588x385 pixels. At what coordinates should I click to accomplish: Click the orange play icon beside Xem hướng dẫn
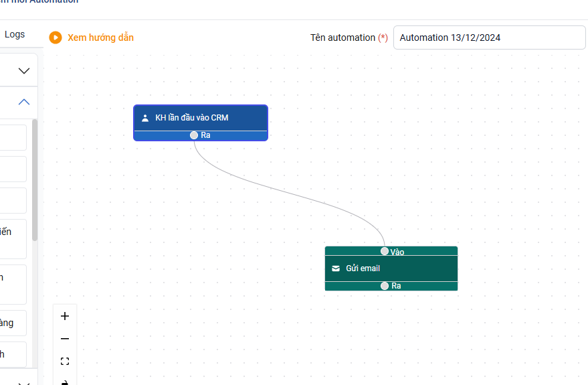56,37
